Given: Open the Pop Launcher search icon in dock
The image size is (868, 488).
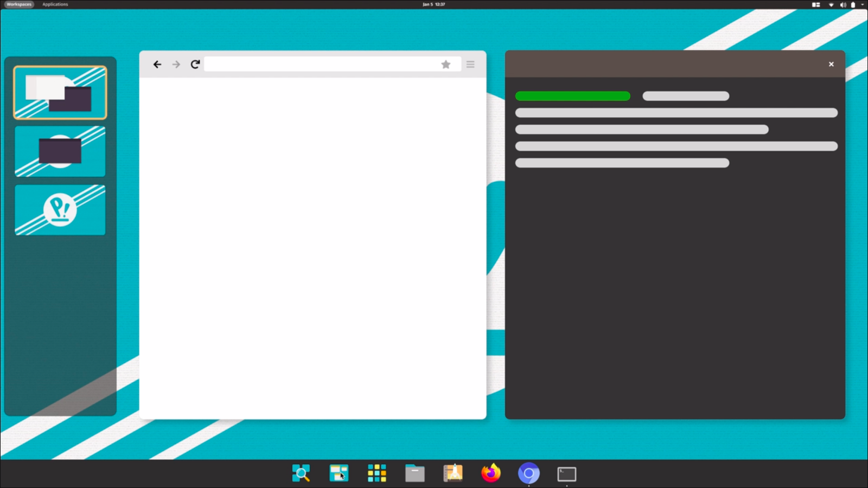Looking at the screenshot, I should point(301,473).
